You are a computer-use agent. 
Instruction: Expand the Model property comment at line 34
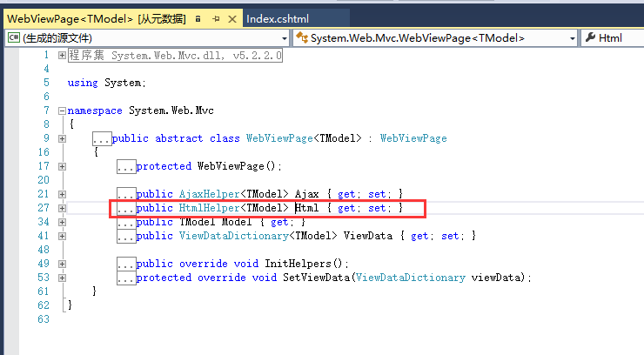62,223
